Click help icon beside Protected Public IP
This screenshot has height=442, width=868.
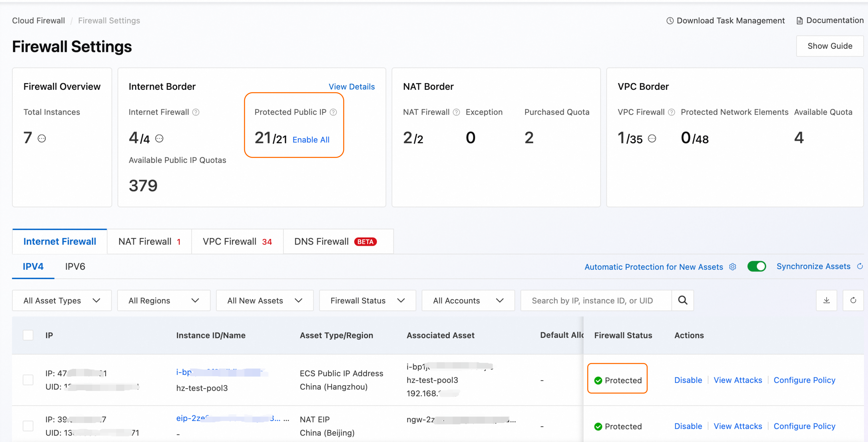pos(333,112)
